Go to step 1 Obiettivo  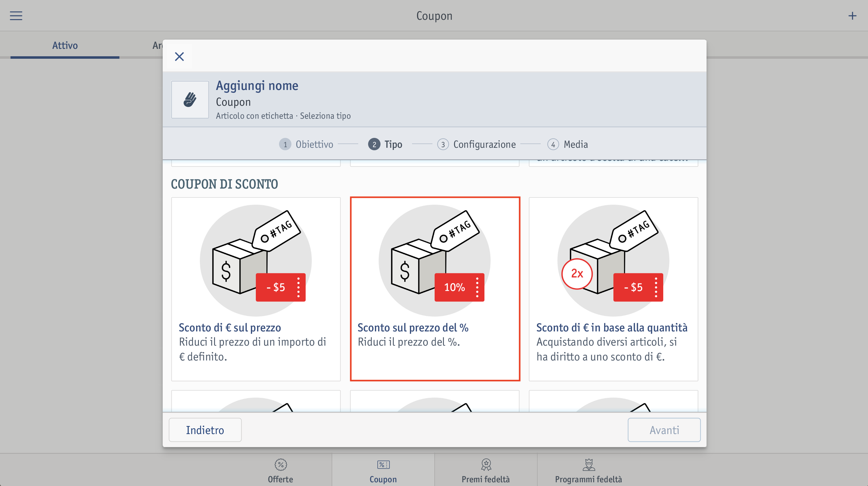click(x=306, y=144)
